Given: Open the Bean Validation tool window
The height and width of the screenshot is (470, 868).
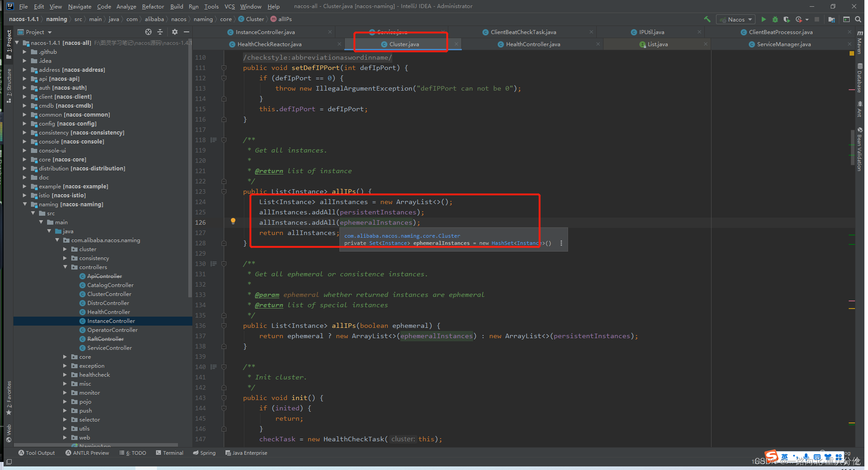Looking at the screenshot, I should point(859,149).
